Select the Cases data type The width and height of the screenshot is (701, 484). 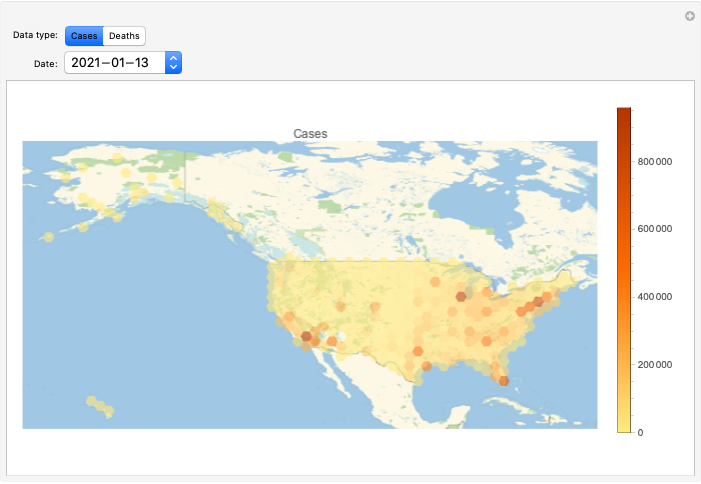84,36
